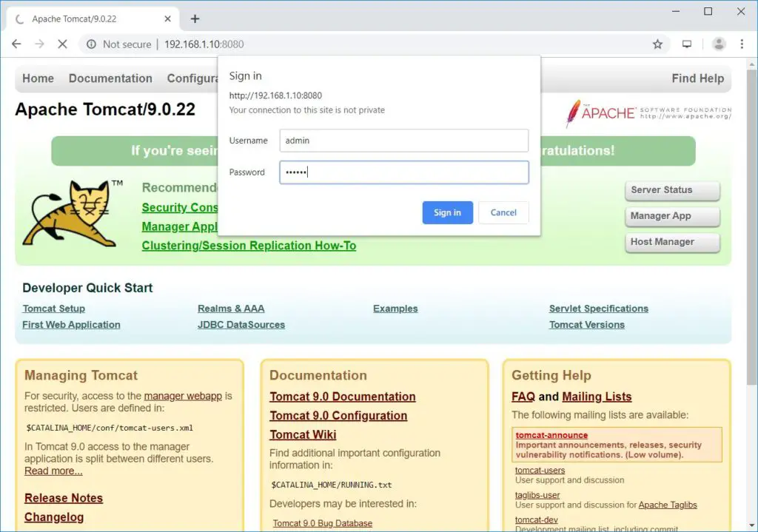Image resolution: width=758 pixels, height=532 pixels.
Task: Click the page vertical scrollbar thumb
Action: click(x=752, y=227)
